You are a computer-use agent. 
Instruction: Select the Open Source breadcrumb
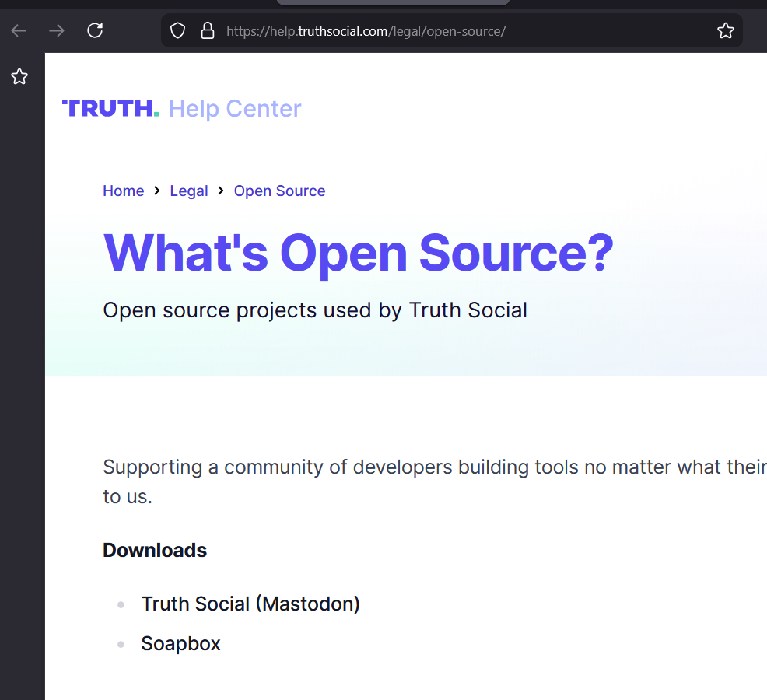point(279,191)
